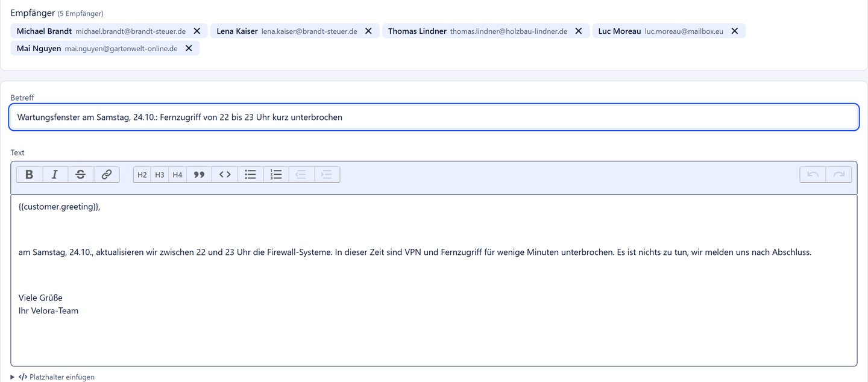
Task: Click the Viele Grüße line in the message
Action: [x=40, y=298]
